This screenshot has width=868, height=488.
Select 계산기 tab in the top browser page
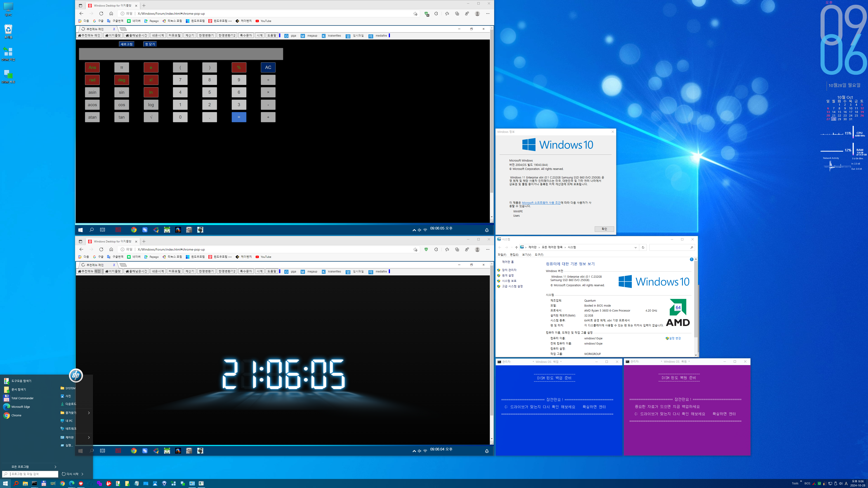190,35
